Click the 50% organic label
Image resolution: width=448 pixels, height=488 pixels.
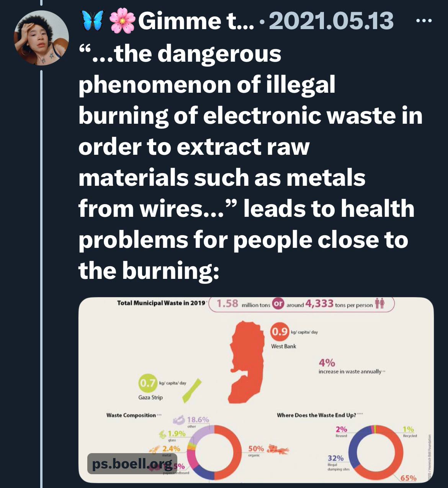coord(255,450)
